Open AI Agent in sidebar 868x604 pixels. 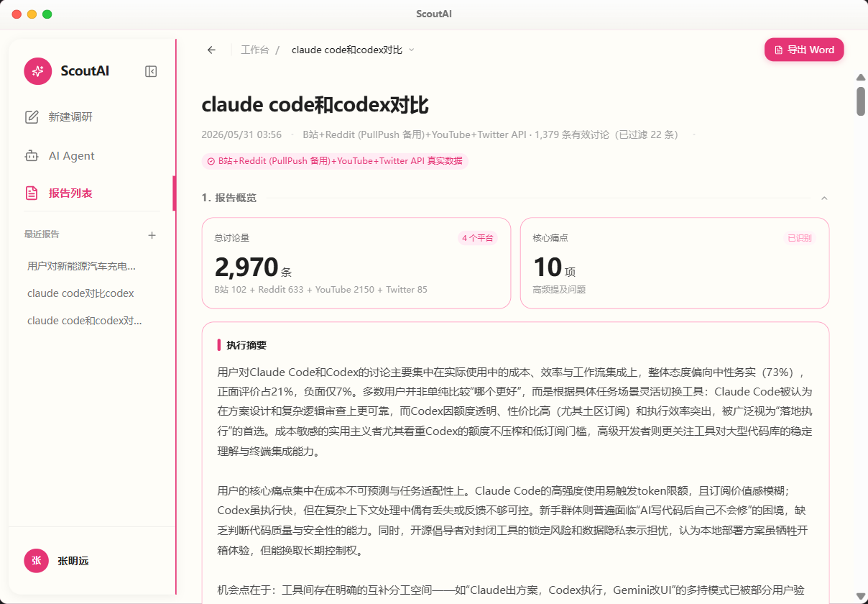(91, 155)
